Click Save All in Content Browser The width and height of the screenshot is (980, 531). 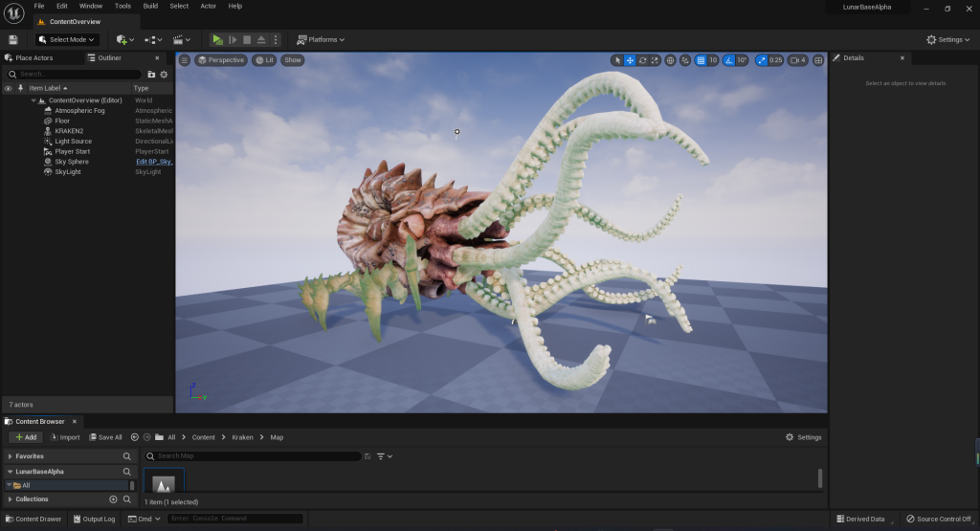coord(105,437)
